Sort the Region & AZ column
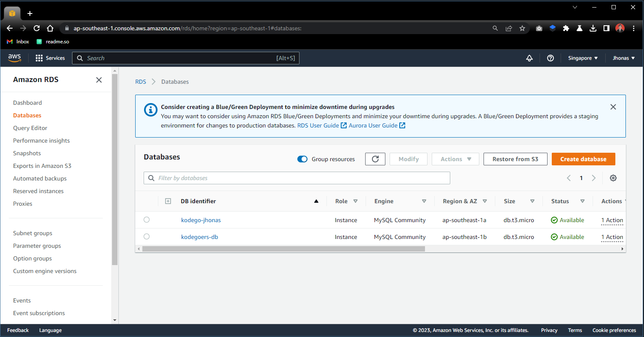 point(485,201)
